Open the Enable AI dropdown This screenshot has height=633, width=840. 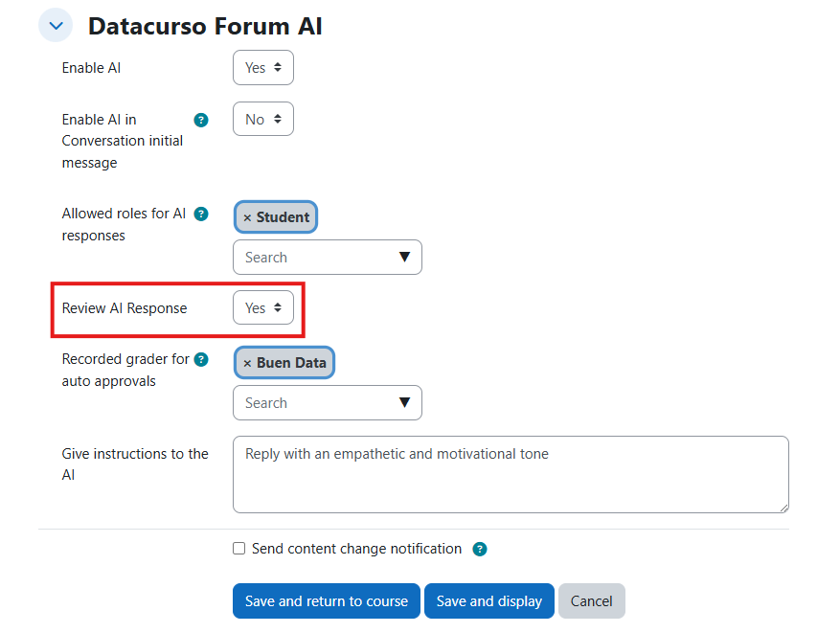pyautogui.click(x=263, y=68)
